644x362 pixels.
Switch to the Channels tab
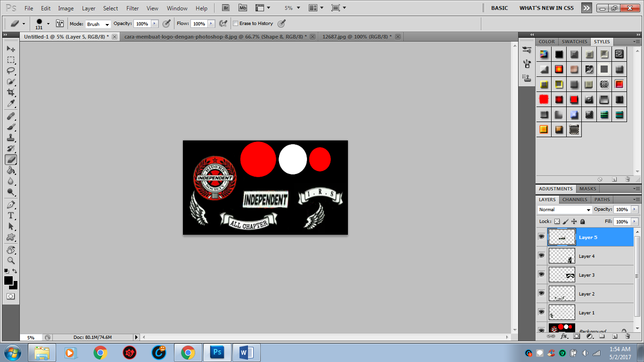[x=575, y=199]
